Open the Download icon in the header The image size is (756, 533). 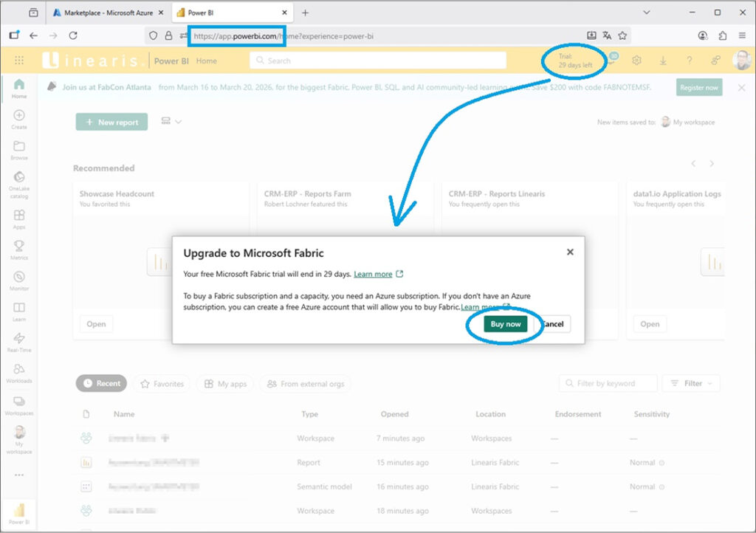click(663, 61)
